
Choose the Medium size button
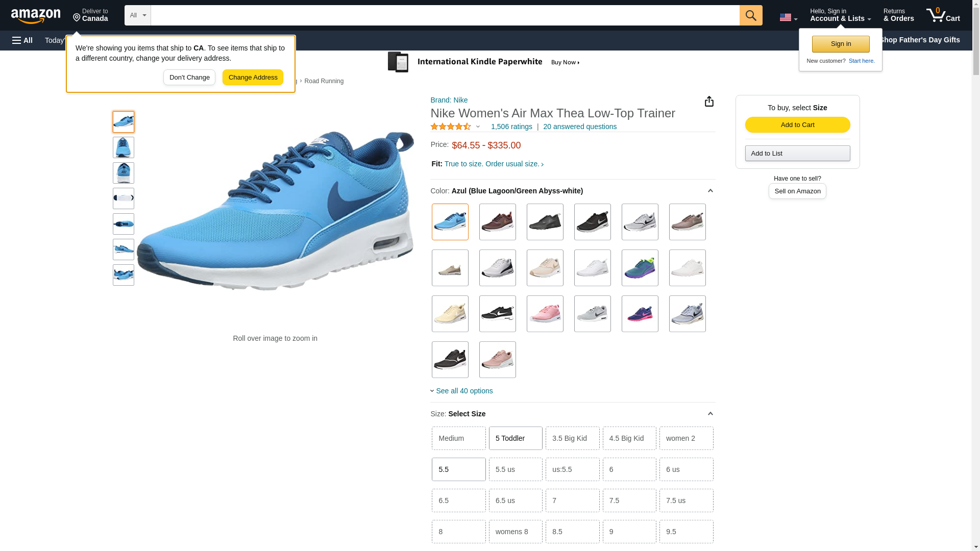point(458,438)
